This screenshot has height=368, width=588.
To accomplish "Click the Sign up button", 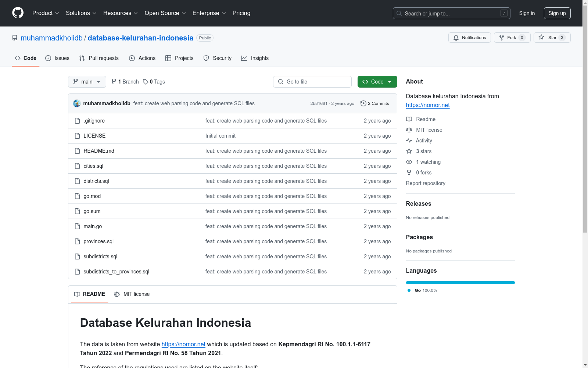I will [557, 13].
